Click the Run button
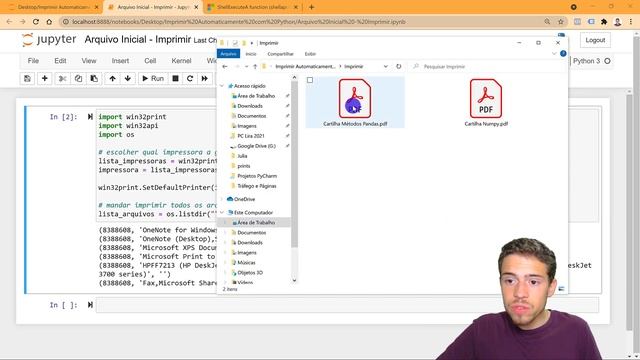640x360 pixels. coord(153,78)
